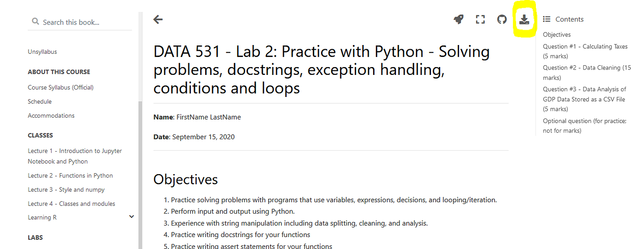Go to the Schedule page
The image size is (644, 249).
point(40,102)
